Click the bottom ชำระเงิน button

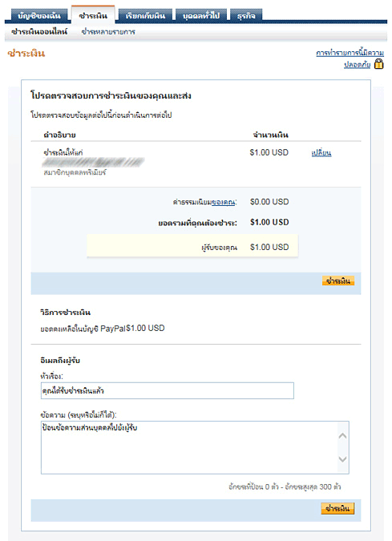[337, 509]
